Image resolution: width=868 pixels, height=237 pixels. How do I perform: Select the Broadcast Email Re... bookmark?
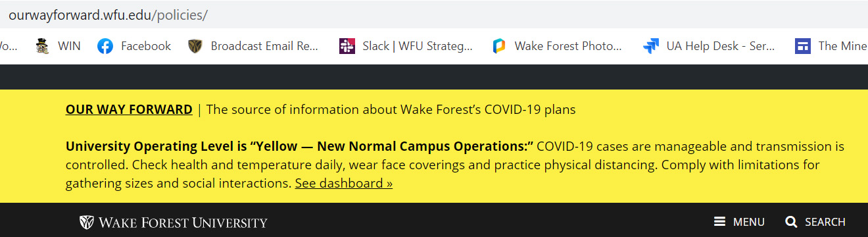[x=264, y=46]
